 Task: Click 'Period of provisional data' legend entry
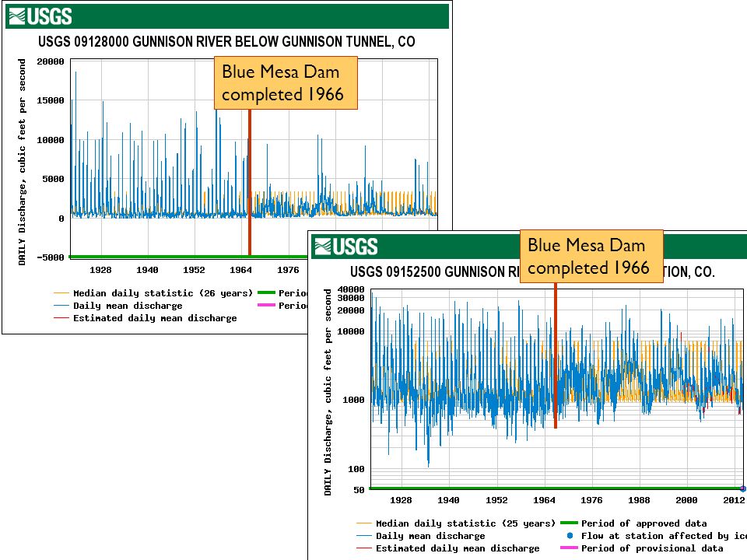pyautogui.click(x=642, y=548)
